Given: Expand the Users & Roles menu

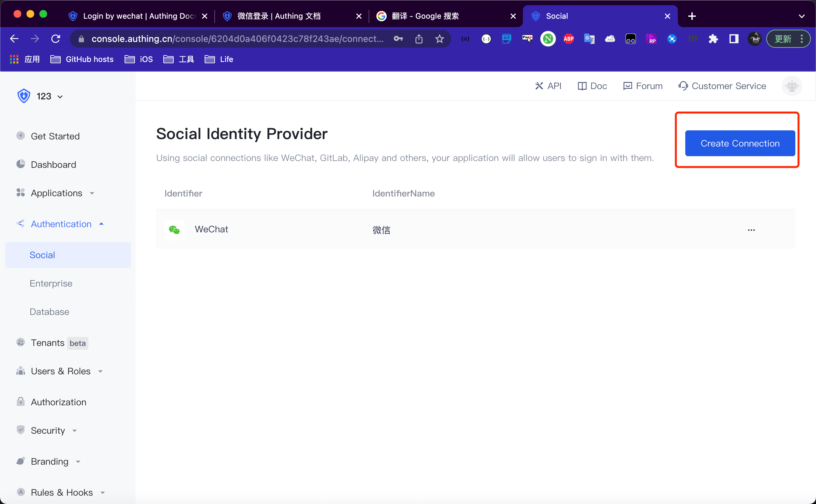Looking at the screenshot, I should click(x=61, y=371).
